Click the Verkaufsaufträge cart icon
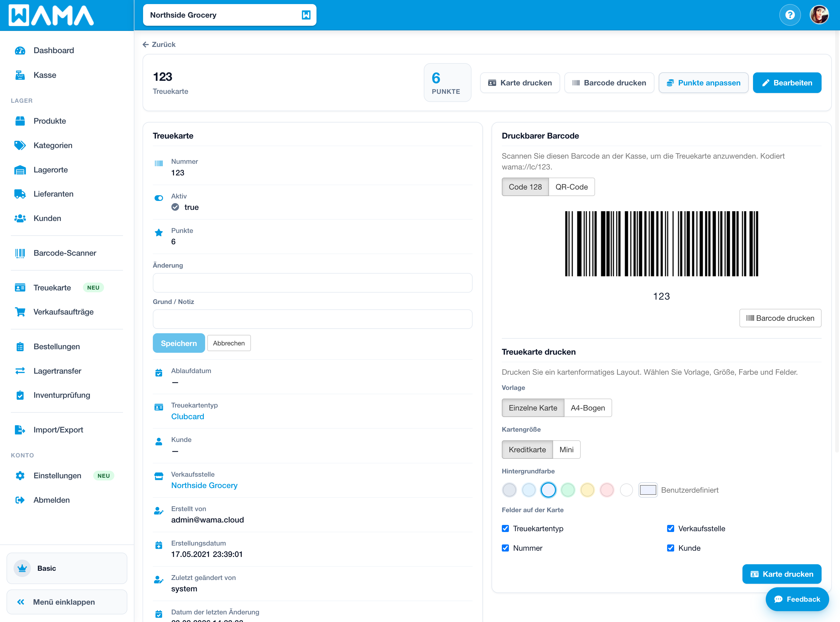 (x=20, y=312)
